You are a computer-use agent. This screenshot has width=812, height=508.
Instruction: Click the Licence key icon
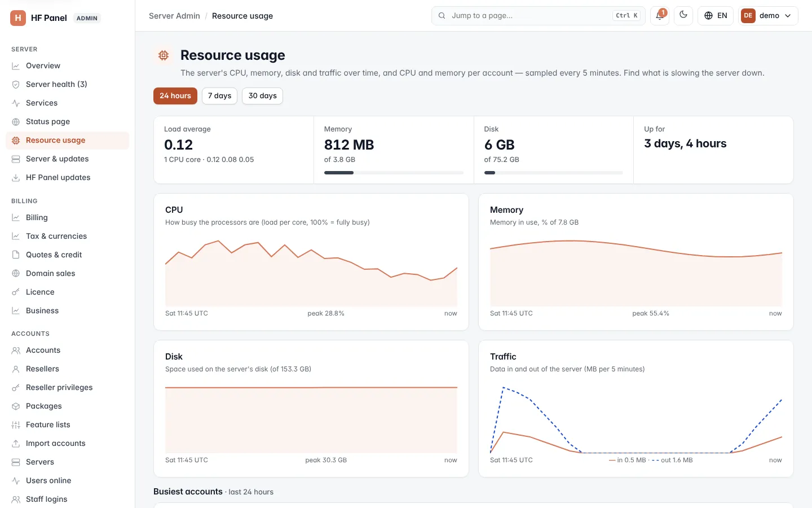[x=16, y=292]
